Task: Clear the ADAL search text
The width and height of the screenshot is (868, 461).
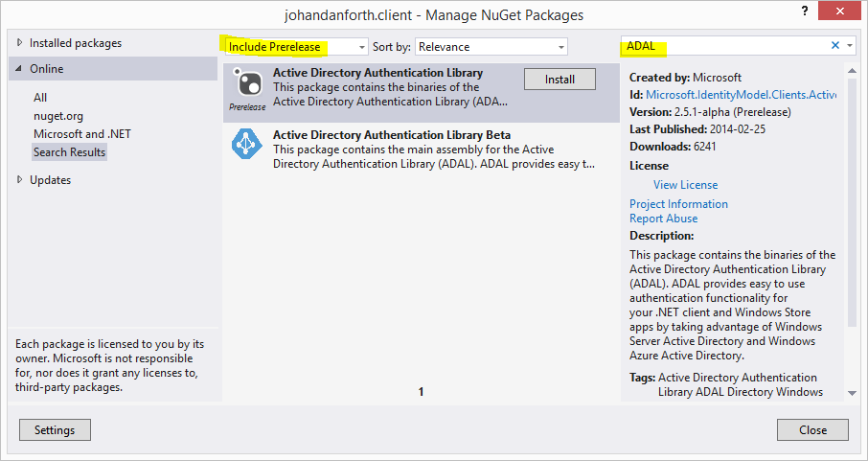Action: pos(834,45)
